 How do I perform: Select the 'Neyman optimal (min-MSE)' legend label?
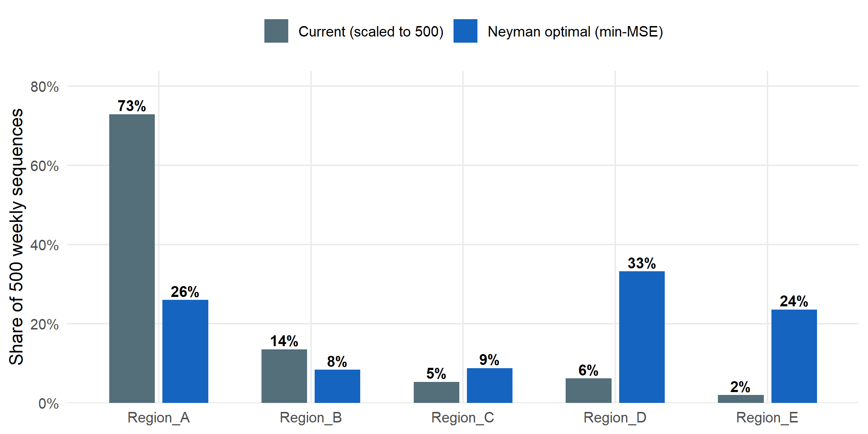575,32
